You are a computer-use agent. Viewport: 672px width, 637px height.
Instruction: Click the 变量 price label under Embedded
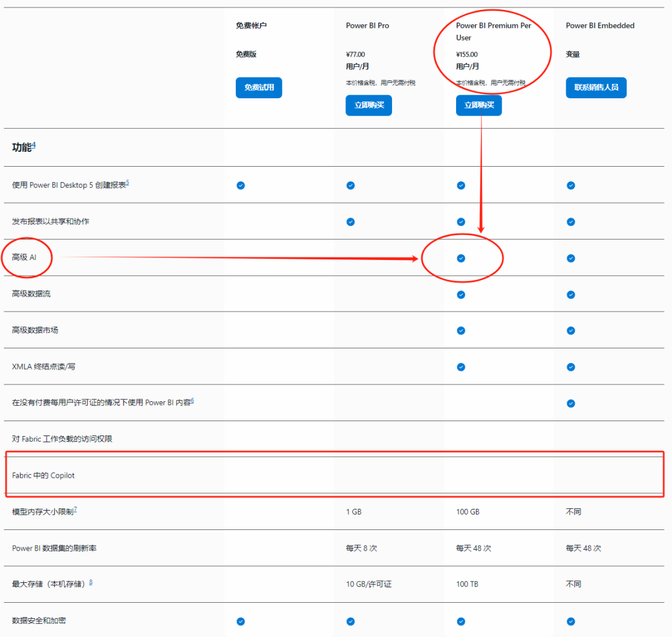(x=573, y=54)
